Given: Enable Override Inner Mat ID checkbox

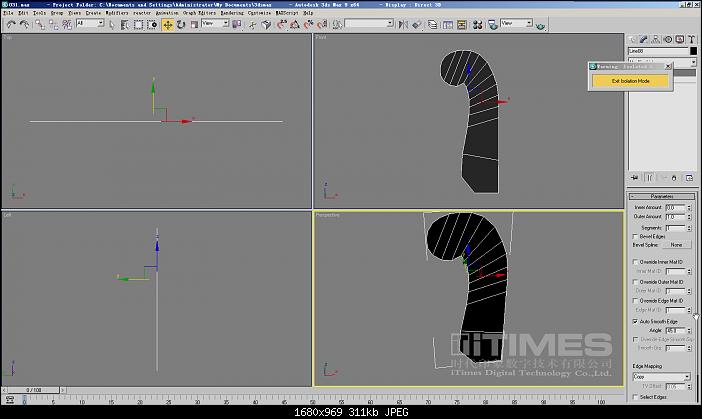Looking at the screenshot, I should point(635,262).
